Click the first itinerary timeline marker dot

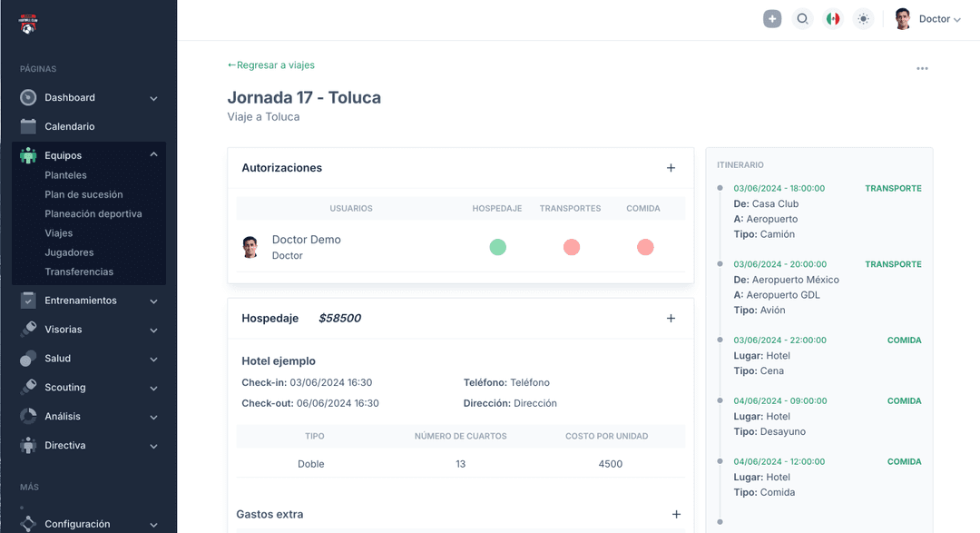pyautogui.click(x=720, y=188)
